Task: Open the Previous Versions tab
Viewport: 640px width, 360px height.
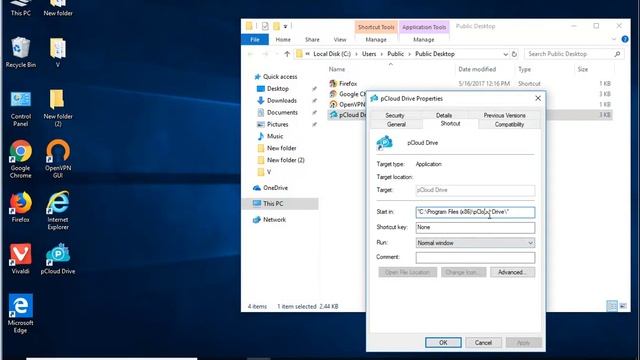Action: (x=504, y=115)
